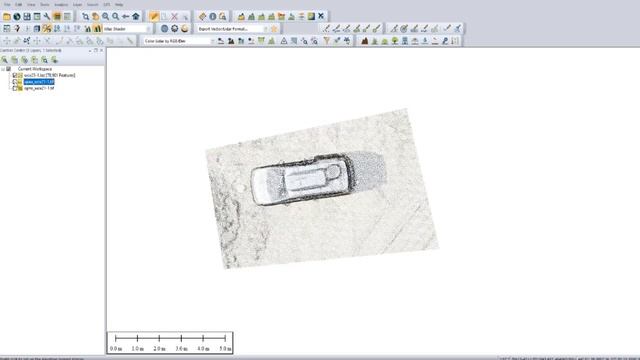Open the Tools menu
640x360 pixels.
click(44, 4)
